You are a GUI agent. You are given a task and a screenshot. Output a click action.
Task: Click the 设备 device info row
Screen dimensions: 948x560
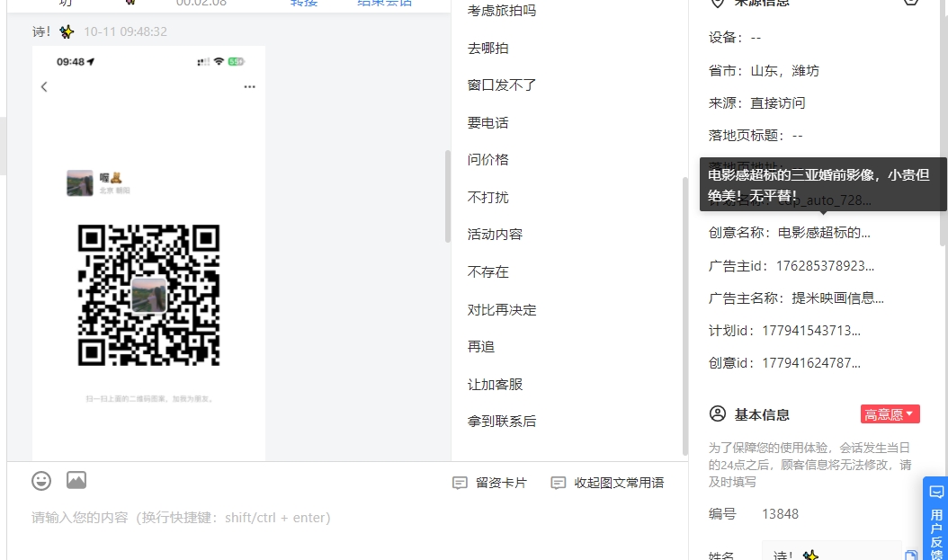(x=735, y=38)
